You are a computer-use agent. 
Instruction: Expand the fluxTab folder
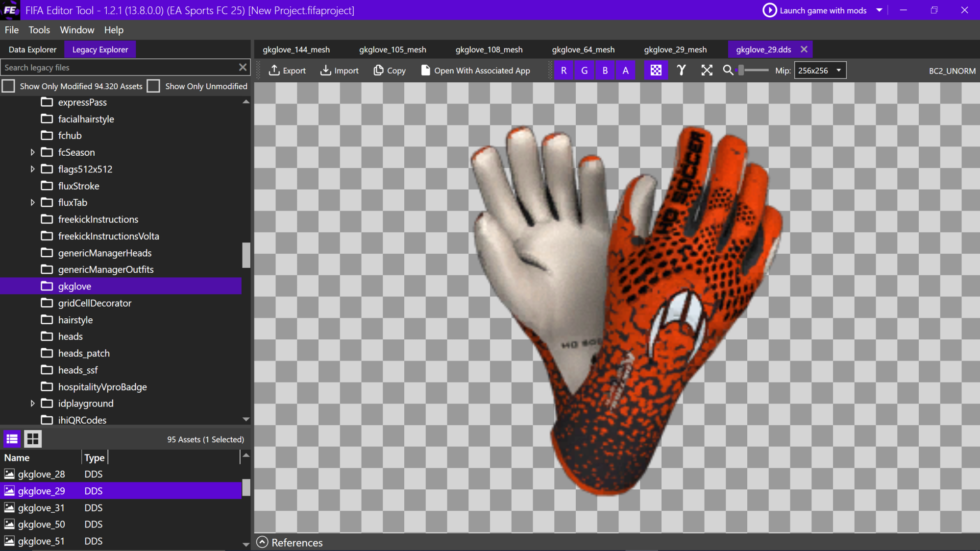pyautogui.click(x=32, y=202)
